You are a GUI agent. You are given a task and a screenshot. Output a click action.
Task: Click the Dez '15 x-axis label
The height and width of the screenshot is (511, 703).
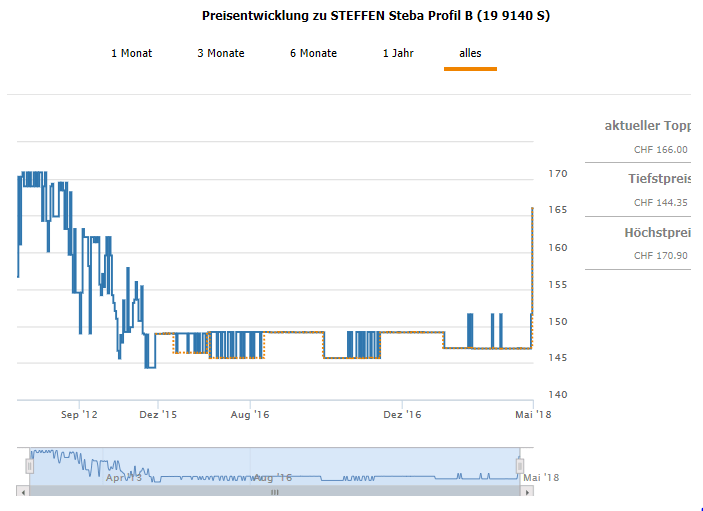click(157, 413)
